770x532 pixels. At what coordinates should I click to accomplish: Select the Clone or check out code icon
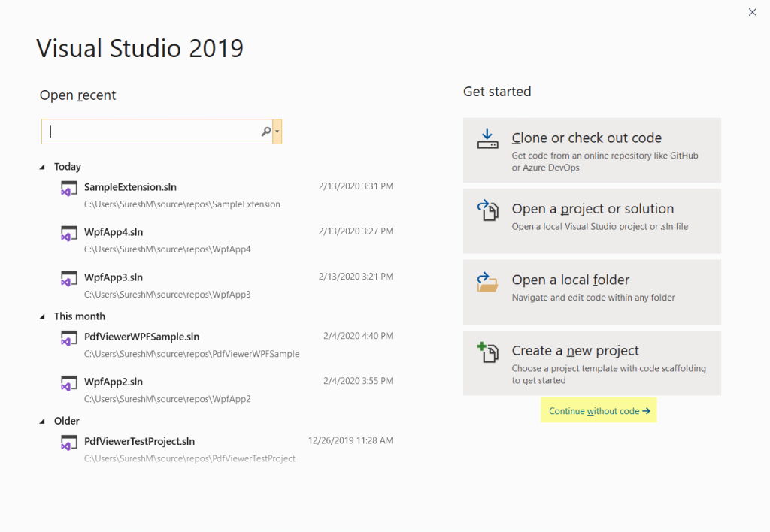point(487,140)
